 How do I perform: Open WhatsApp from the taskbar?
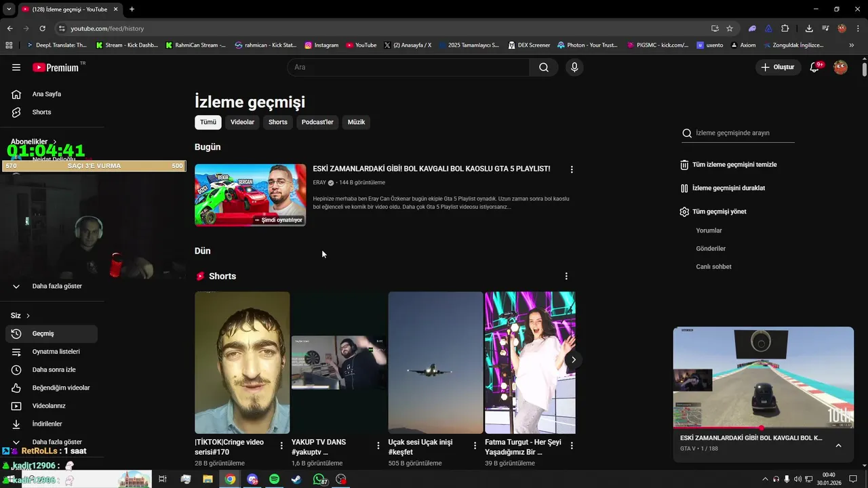point(319,479)
